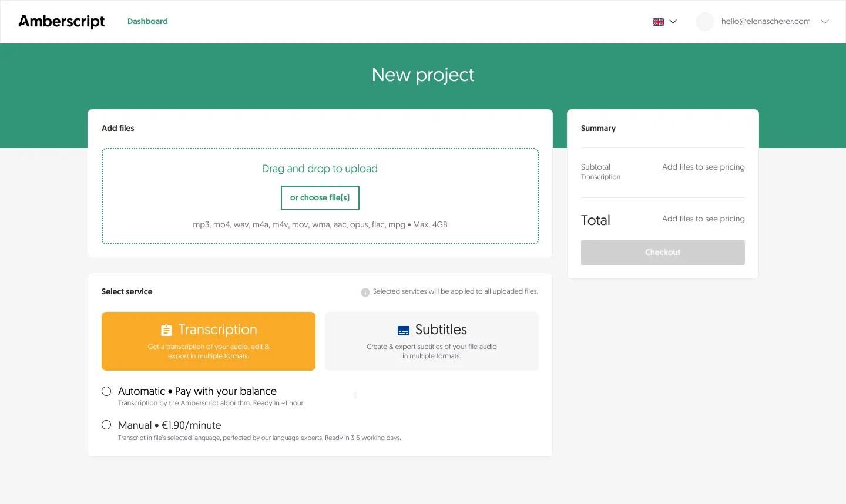Click the Subtitles caption icon
This screenshot has height=504, width=846.
click(404, 331)
